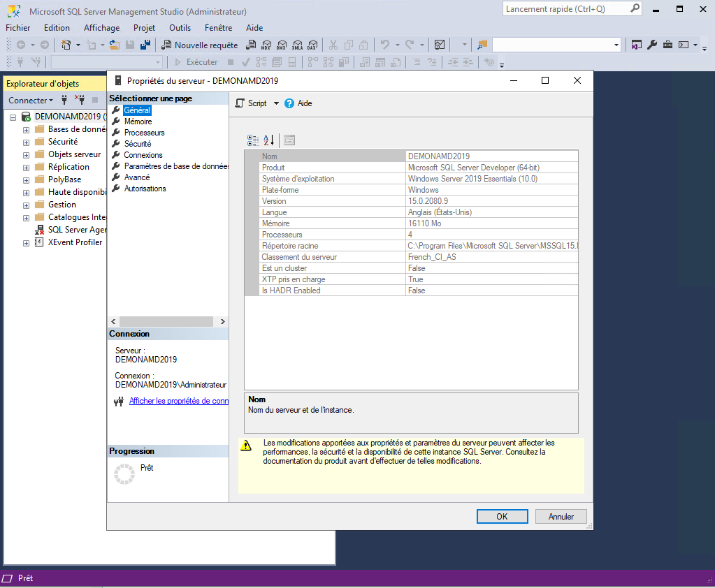Click the Script icon in the dialog toolbar
The width and height of the screenshot is (715, 588).
tap(240, 103)
